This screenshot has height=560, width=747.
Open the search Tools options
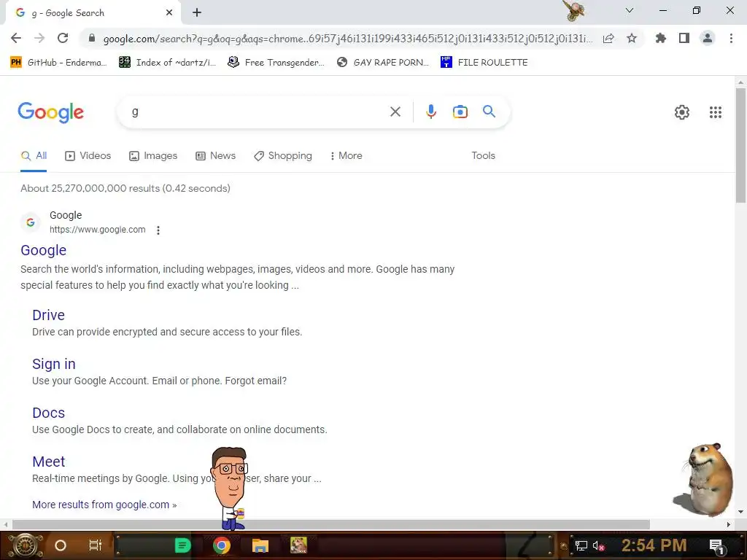coord(483,156)
